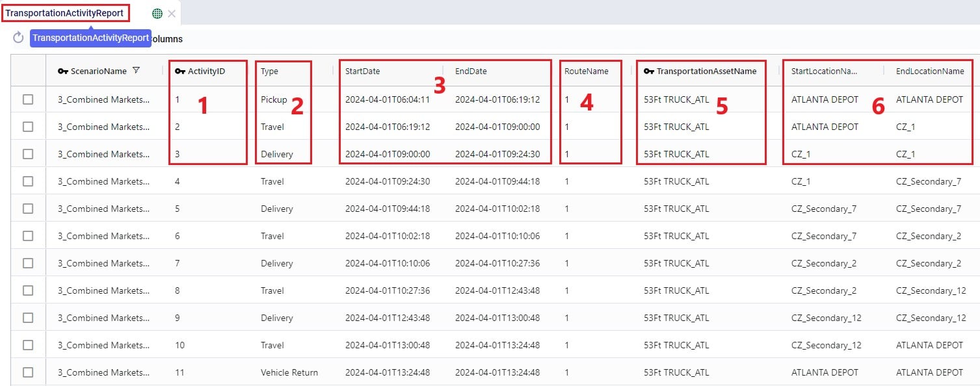Click ScenarioName cell in ActivityID 5 row
The width and height of the screenshot is (980, 386).
point(104,209)
